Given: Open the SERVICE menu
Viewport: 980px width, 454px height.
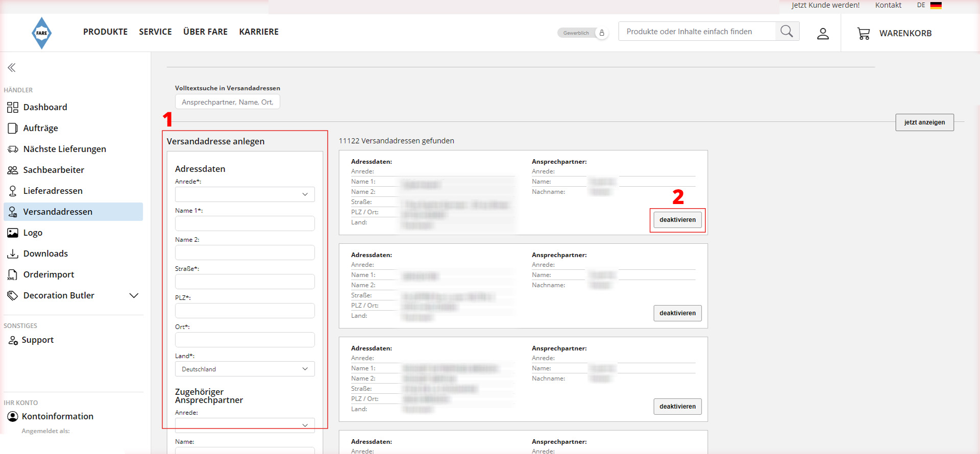Looking at the screenshot, I should (155, 32).
